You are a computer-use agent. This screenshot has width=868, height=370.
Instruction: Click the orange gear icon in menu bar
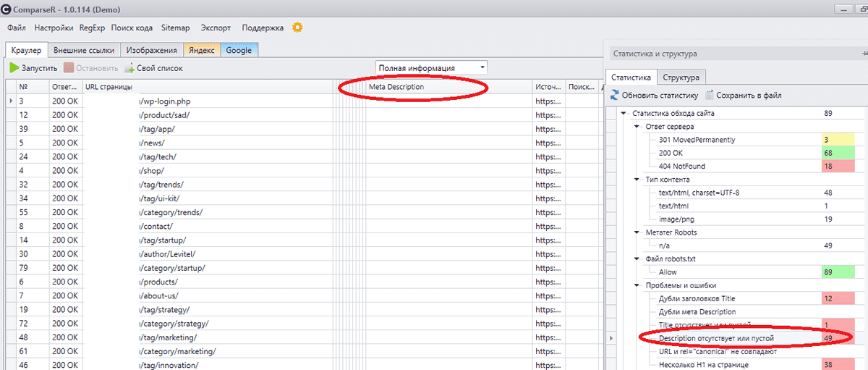pos(297,28)
